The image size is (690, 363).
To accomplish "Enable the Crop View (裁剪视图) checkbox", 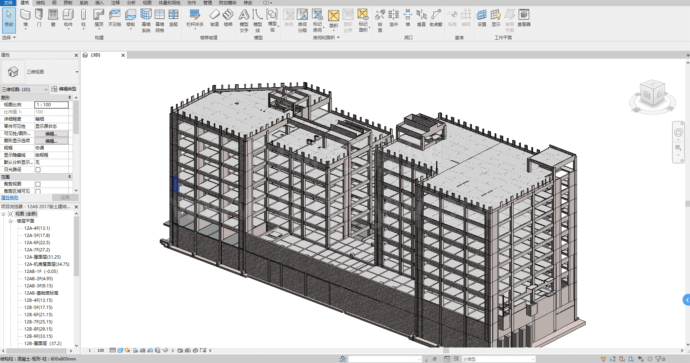I will tap(38, 184).
